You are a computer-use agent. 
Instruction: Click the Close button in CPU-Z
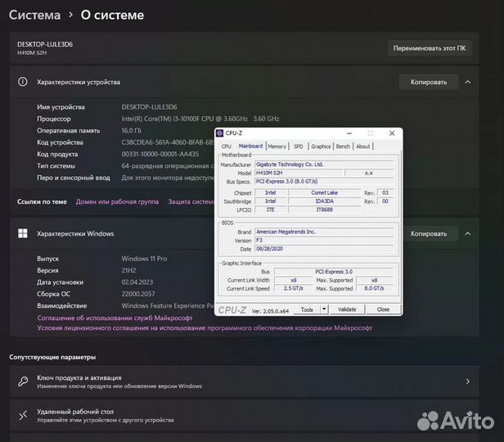point(383,309)
